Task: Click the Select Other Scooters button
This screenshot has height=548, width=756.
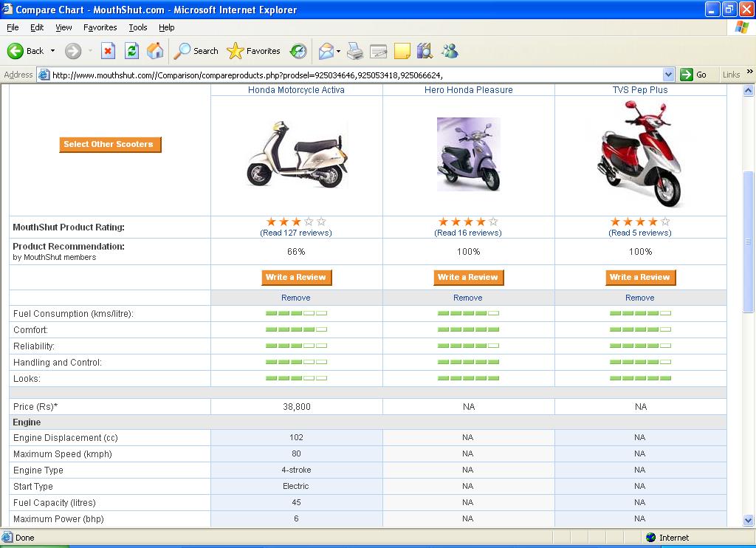Action: [110, 145]
